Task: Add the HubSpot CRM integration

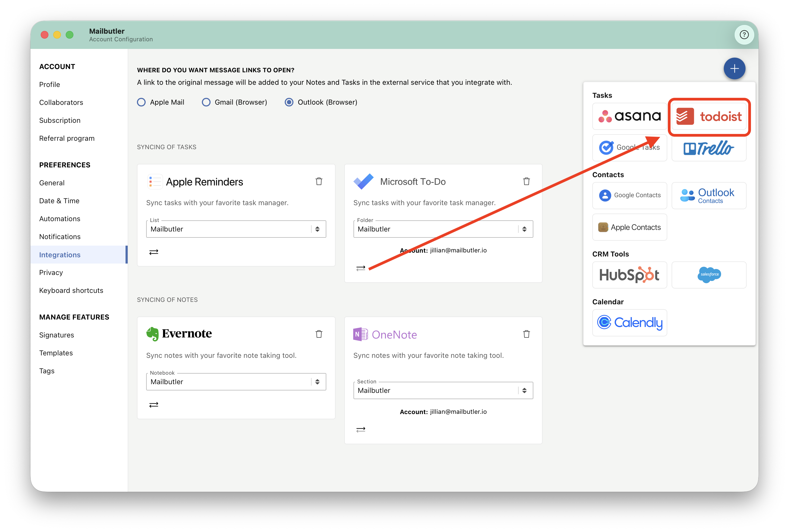Action: (630, 275)
